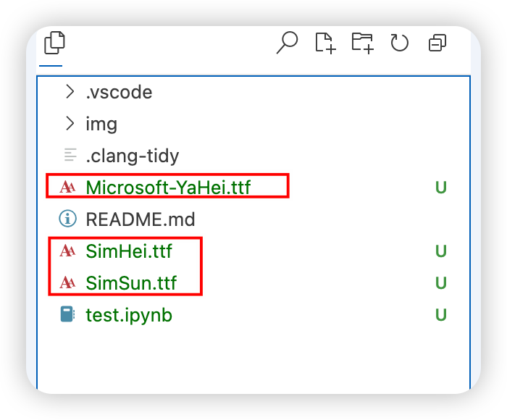This screenshot has height=420, width=507.
Task: Open README.md file
Action: pyautogui.click(x=141, y=219)
